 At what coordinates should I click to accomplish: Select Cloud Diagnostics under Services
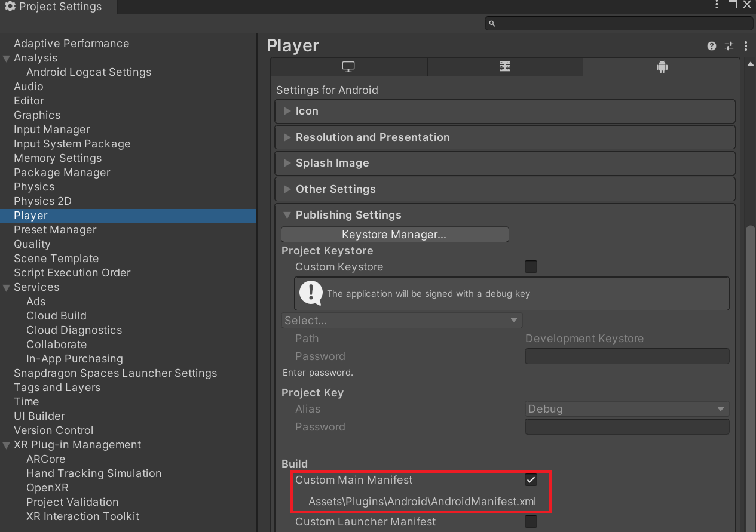pos(74,330)
